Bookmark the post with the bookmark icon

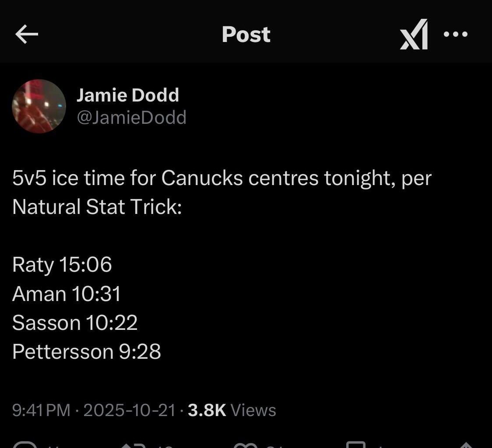coord(355,445)
